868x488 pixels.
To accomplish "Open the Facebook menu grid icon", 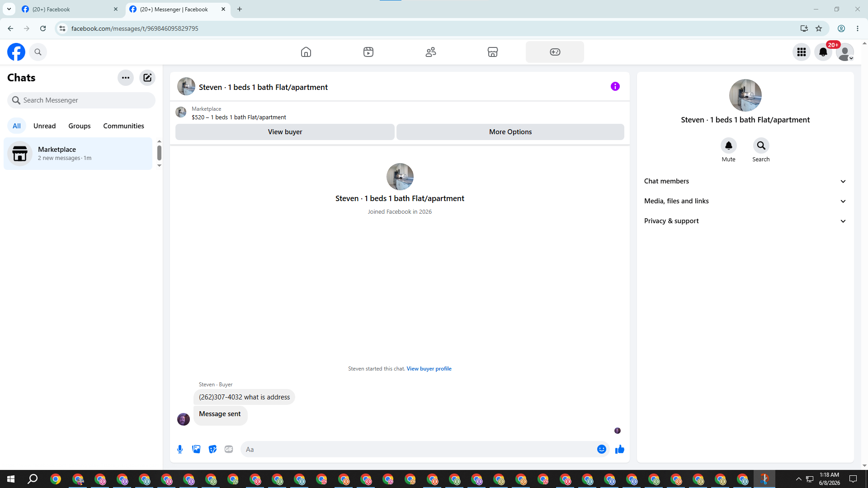I will click(x=802, y=52).
